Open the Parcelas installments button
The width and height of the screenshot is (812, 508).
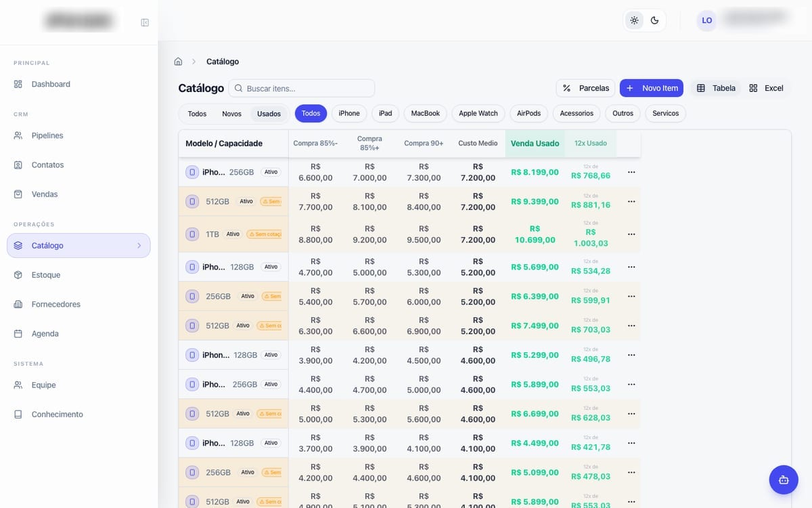coord(586,88)
